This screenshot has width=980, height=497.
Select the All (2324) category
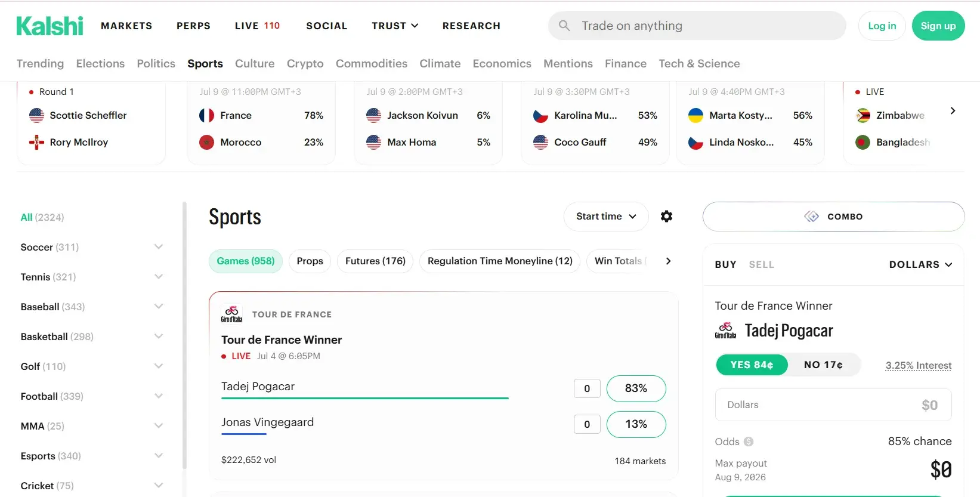click(x=42, y=217)
